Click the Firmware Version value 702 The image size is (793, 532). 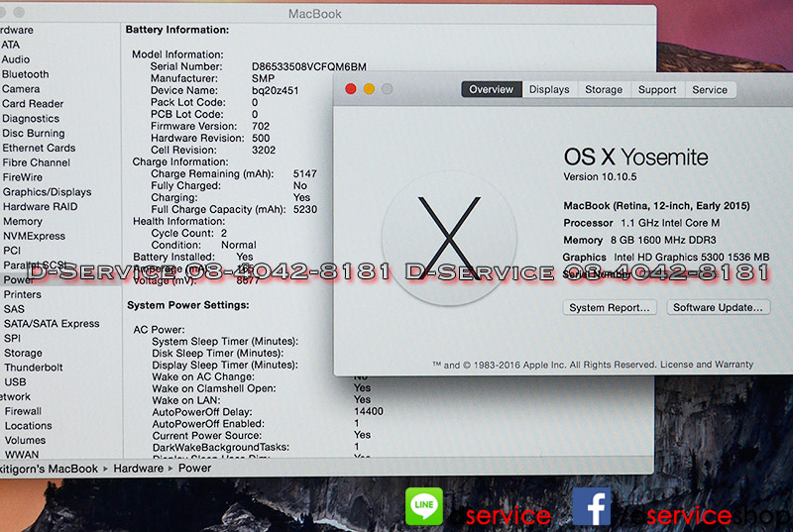point(261,126)
